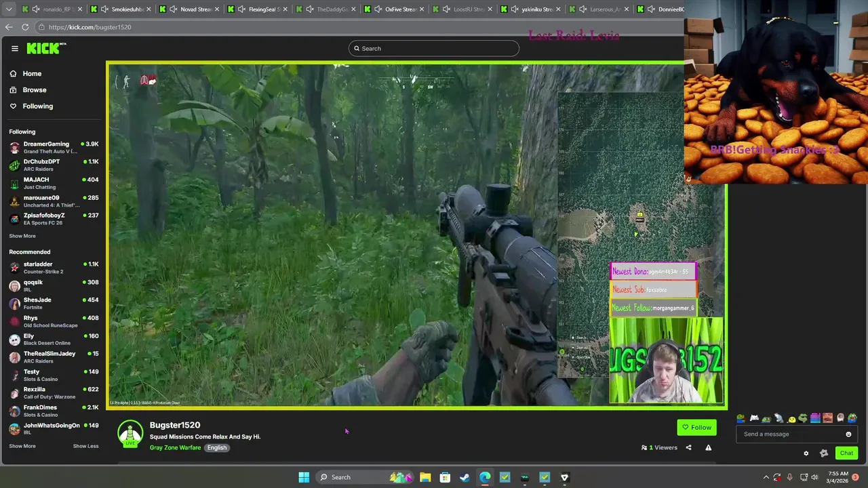Switch to the OxFive Stream tab

[x=393, y=9]
